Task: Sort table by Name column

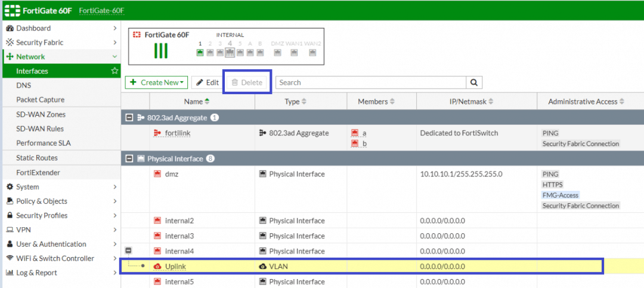Action: [197, 101]
